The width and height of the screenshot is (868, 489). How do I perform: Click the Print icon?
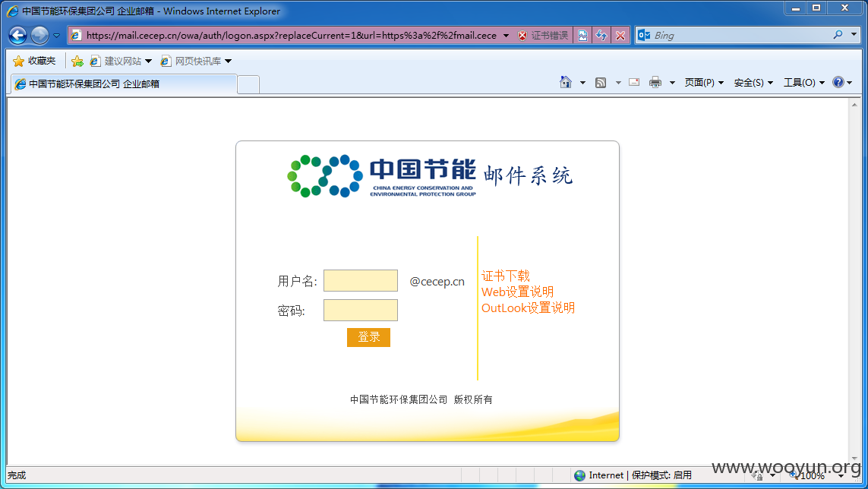655,83
